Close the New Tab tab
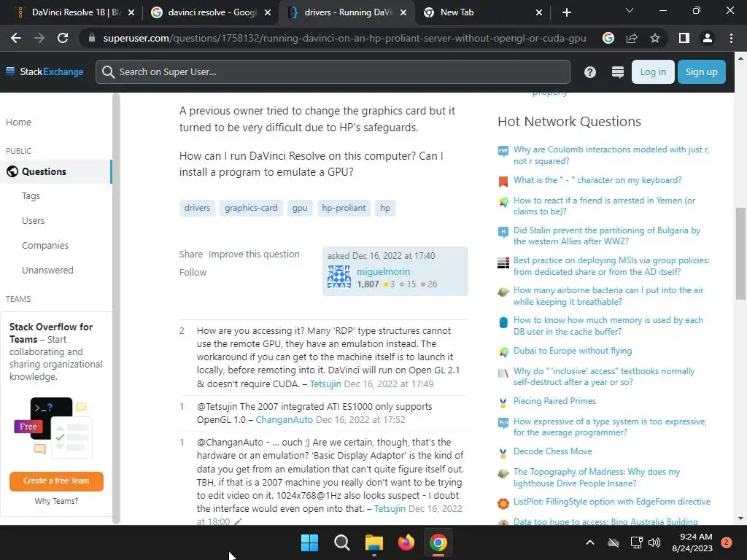 click(539, 13)
